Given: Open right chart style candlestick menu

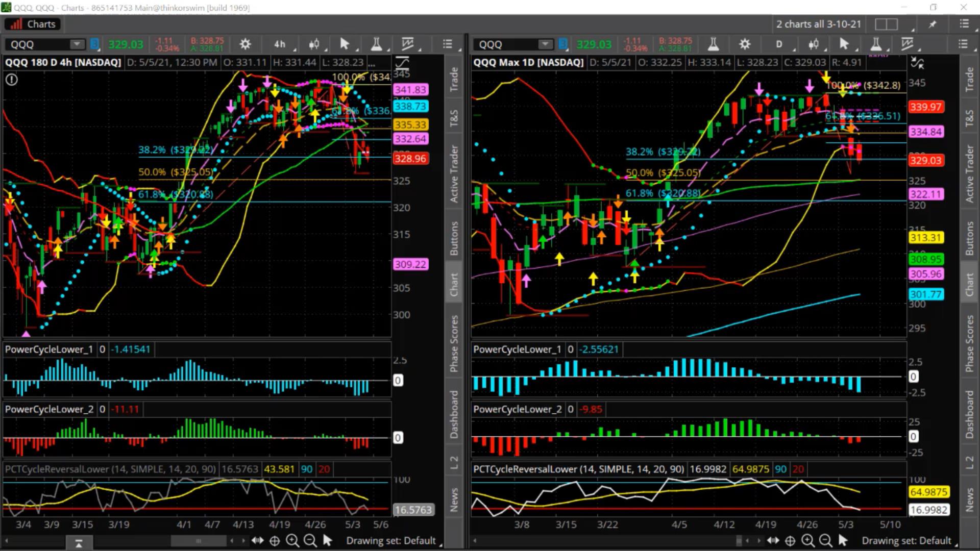Looking at the screenshot, I should pyautogui.click(x=814, y=44).
